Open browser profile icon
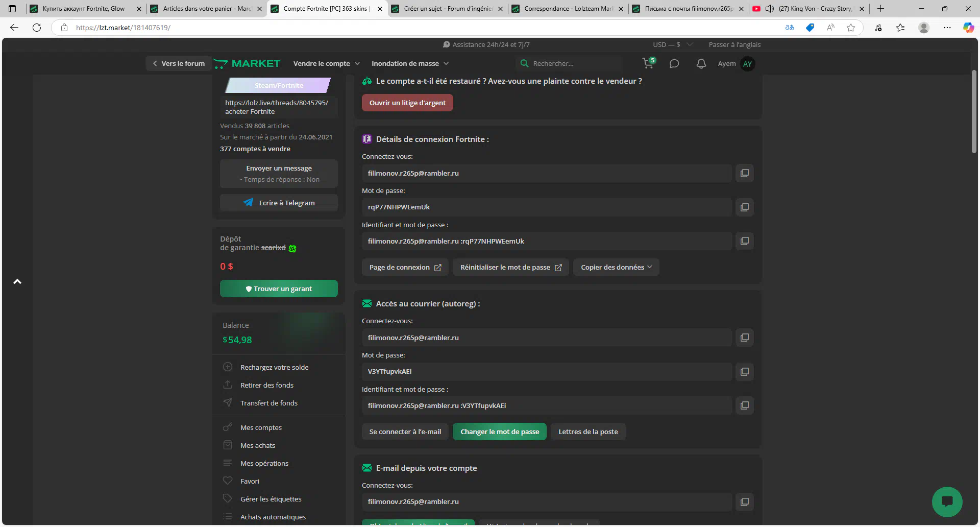 924,28
